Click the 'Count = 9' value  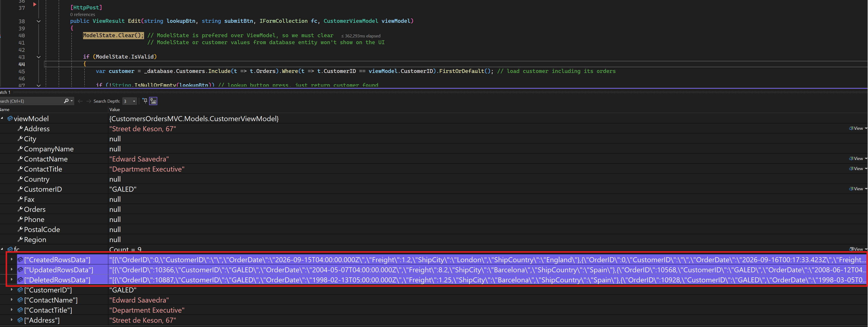[x=125, y=250]
